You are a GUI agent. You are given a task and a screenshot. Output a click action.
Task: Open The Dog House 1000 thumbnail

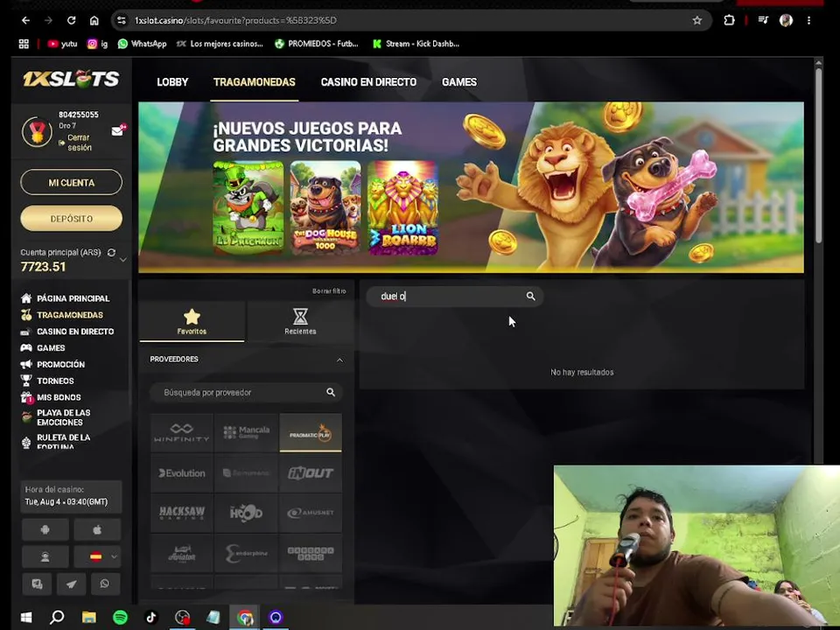pos(325,207)
